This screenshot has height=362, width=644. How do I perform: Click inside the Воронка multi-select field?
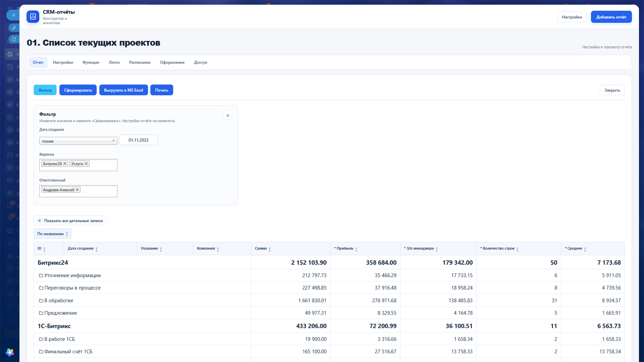(78, 165)
